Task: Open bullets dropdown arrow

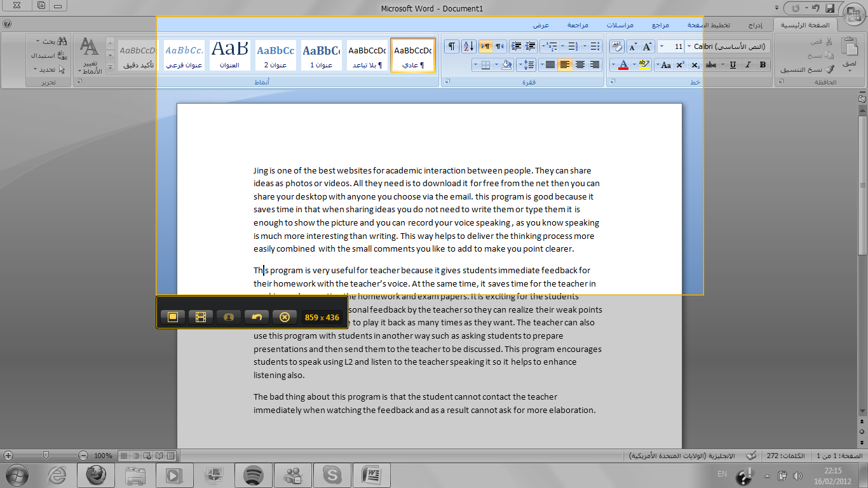Action: (586, 46)
